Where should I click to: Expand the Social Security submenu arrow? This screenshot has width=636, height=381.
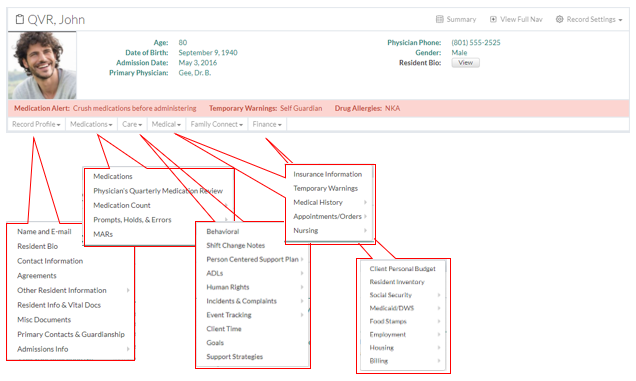click(439, 295)
